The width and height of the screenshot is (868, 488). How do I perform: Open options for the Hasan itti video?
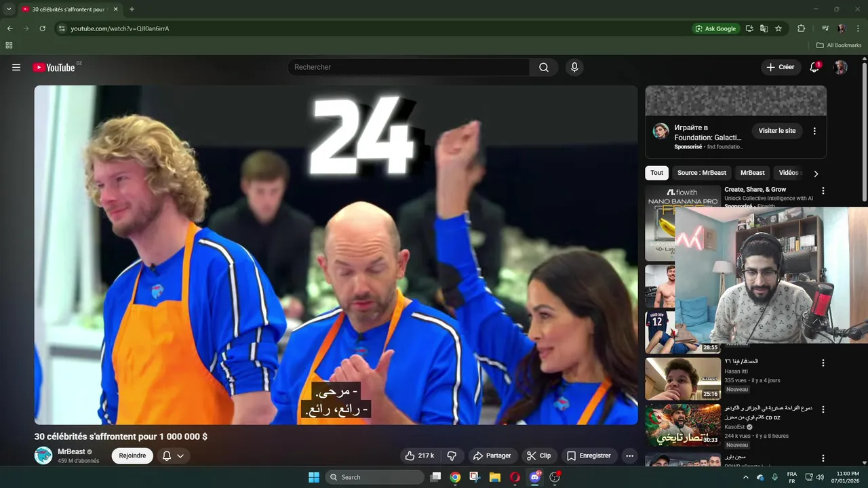point(823,363)
